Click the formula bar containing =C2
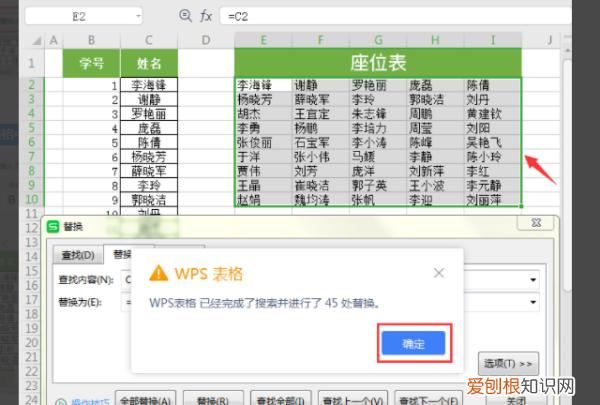Viewport: 600px width, 405px height. [395, 16]
